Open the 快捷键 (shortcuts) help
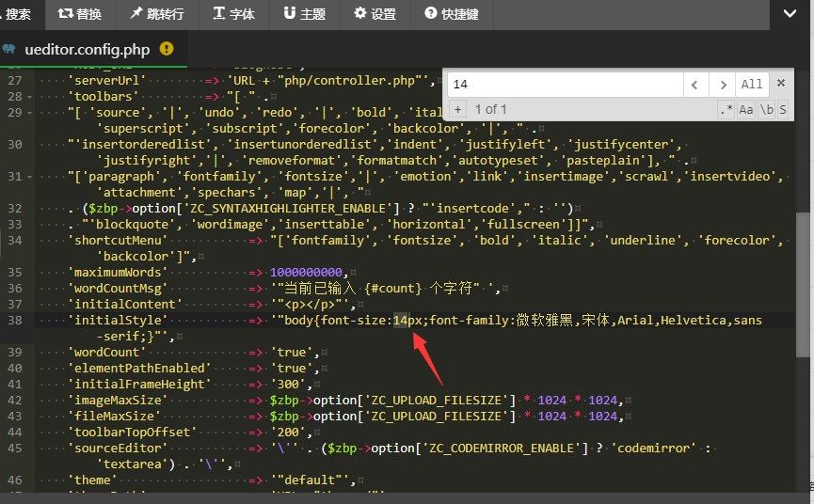 click(x=451, y=14)
